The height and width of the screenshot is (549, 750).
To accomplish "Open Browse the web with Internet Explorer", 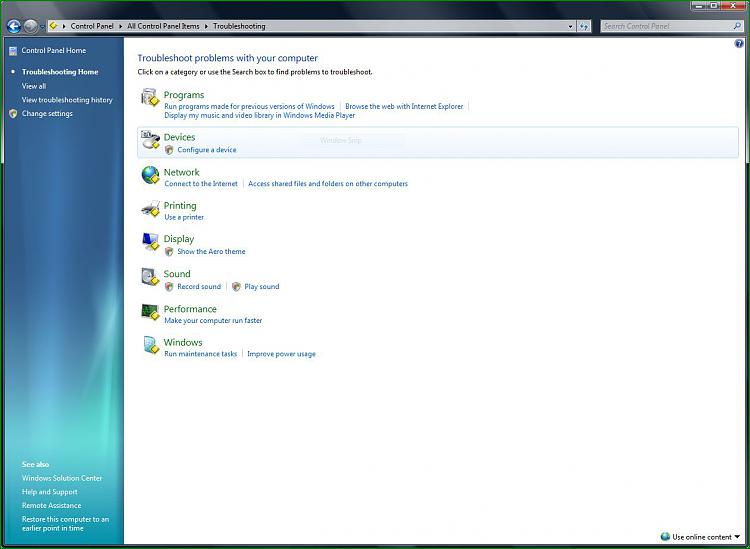I will [x=404, y=106].
